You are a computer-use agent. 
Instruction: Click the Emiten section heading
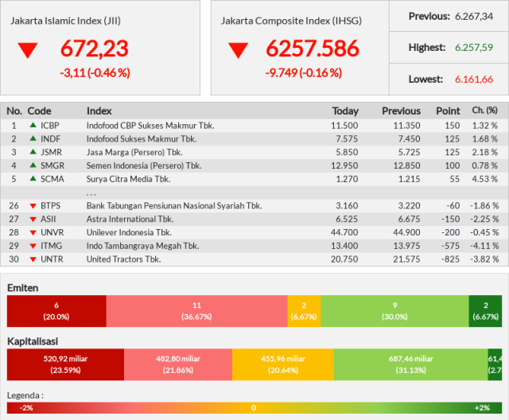(23, 288)
